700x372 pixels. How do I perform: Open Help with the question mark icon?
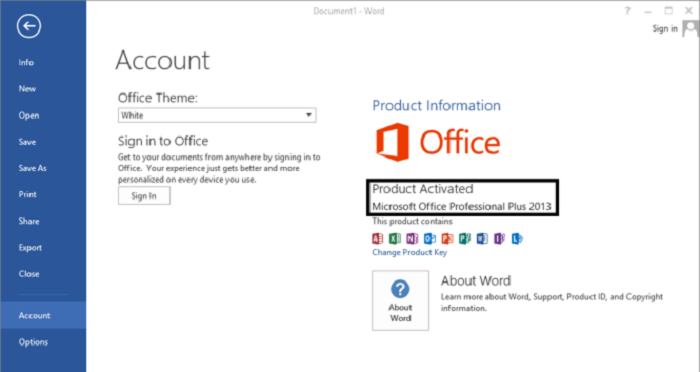coord(627,11)
